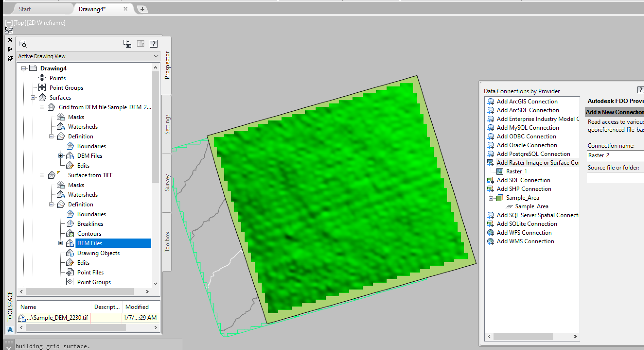Collapse Grid from DEM file surface node
The height and width of the screenshot is (350, 644).
click(42, 107)
